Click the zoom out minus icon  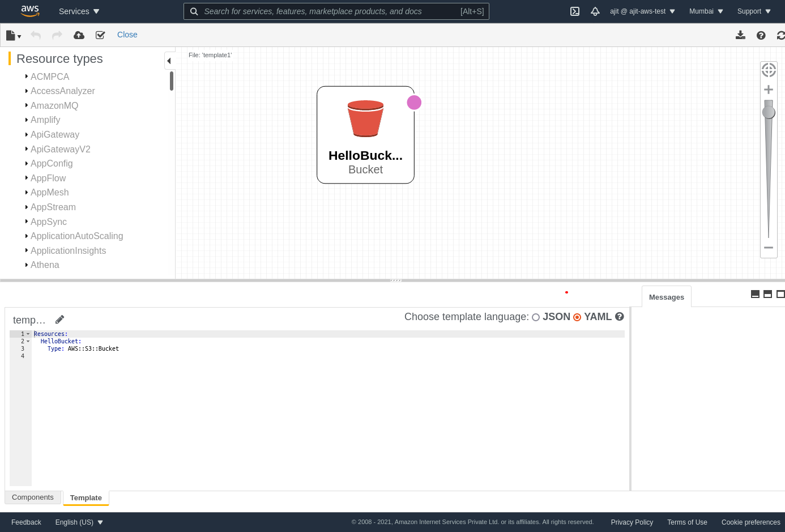point(769,248)
